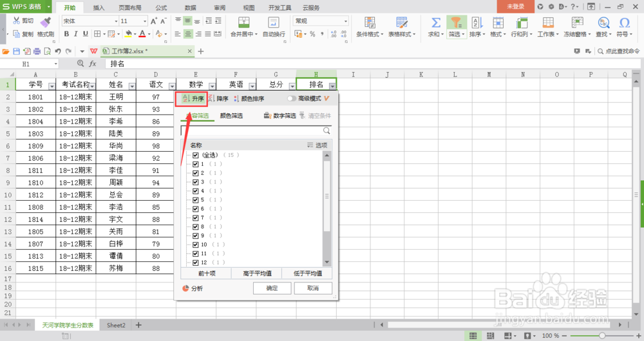This screenshot has width=644, height=341.
Task: Uncheck the checkbox for value 12
Action: pyautogui.click(x=196, y=263)
